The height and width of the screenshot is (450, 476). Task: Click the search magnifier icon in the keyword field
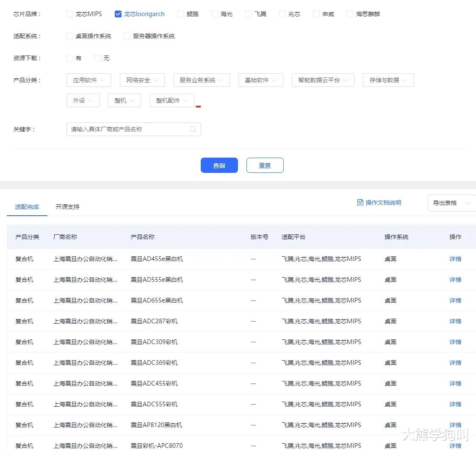click(x=193, y=129)
